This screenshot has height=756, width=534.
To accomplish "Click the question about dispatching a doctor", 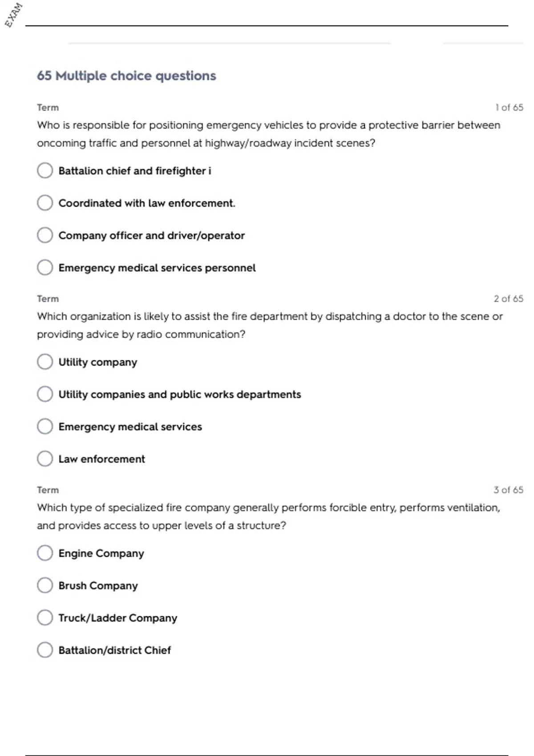I will click(270, 325).
